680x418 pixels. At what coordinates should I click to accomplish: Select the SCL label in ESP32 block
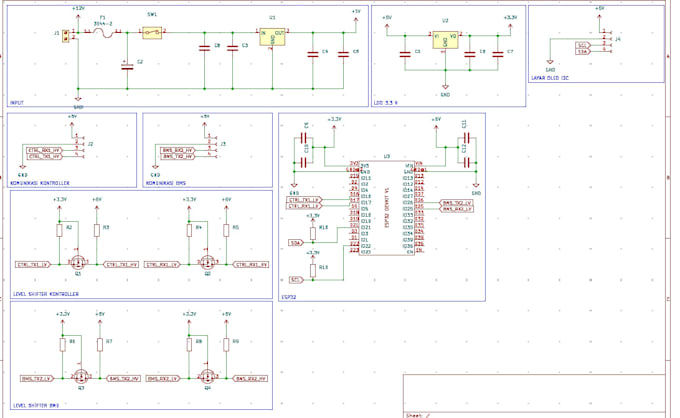point(296,280)
